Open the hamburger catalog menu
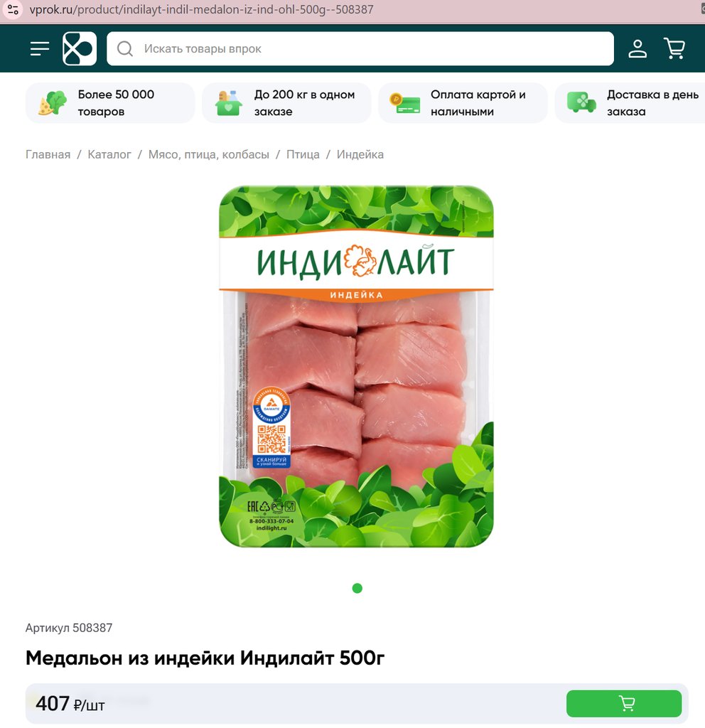This screenshot has width=705, height=728. (x=40, y=48)
